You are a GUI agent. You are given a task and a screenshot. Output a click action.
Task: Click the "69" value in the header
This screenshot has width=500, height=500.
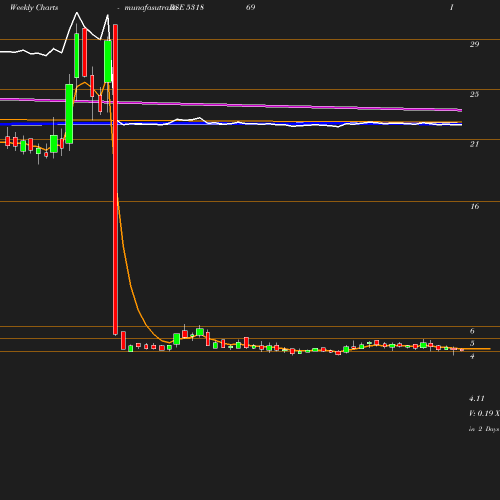click(250, 7)
